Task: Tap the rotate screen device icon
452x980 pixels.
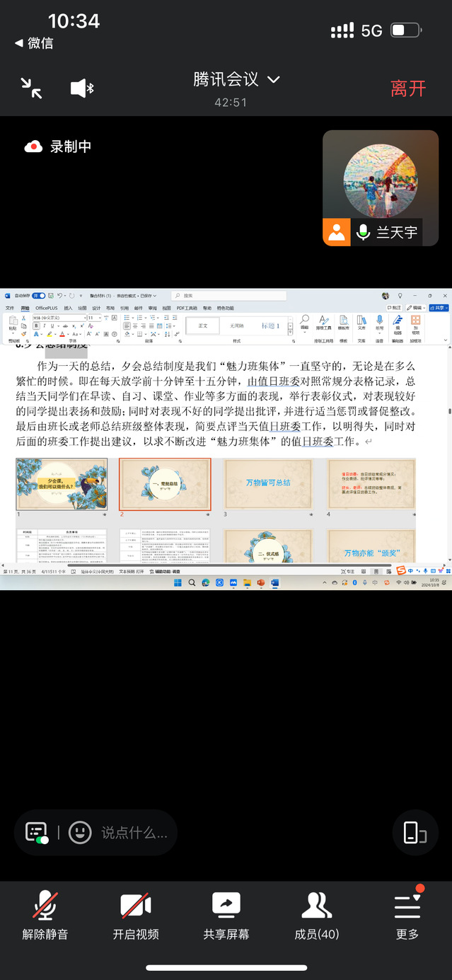Action: (x=415, y=833)
